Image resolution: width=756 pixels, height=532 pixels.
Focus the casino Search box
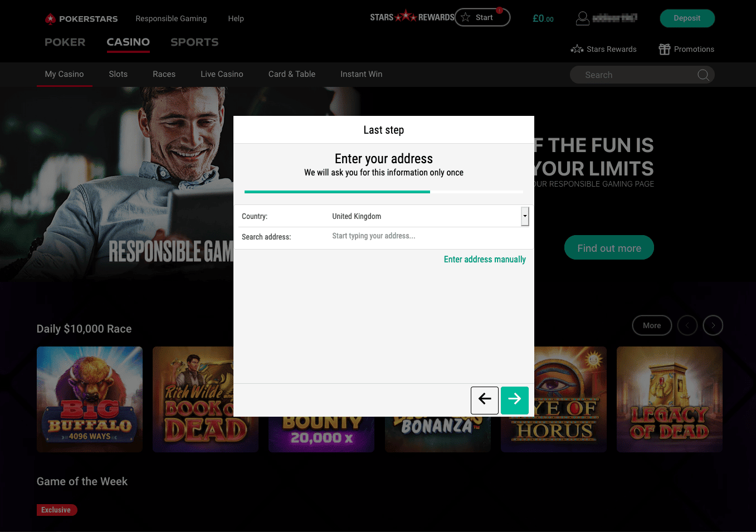coord(642,75)
